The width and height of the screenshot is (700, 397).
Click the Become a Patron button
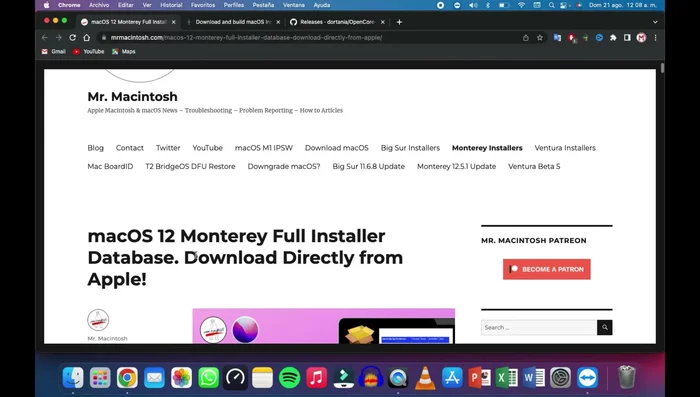pyautogui.click(x=546, y=269)
